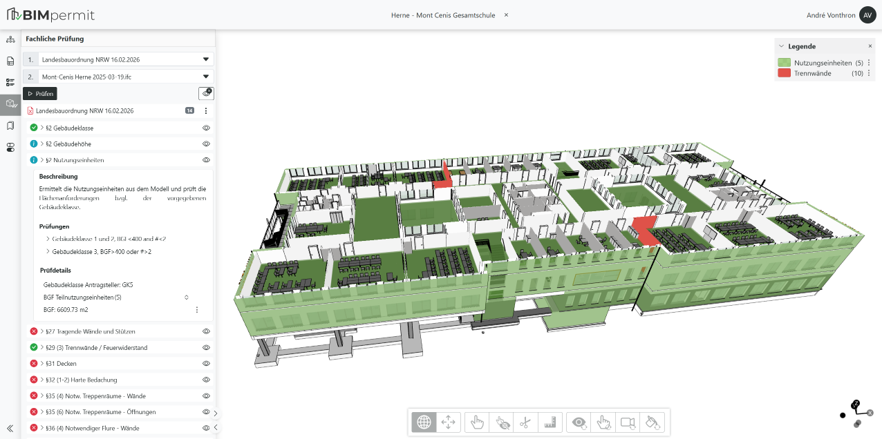The width and height of the screenshot is (882, 439).
Task: Choose the scissors section cut tool
Action: (526, 422)
